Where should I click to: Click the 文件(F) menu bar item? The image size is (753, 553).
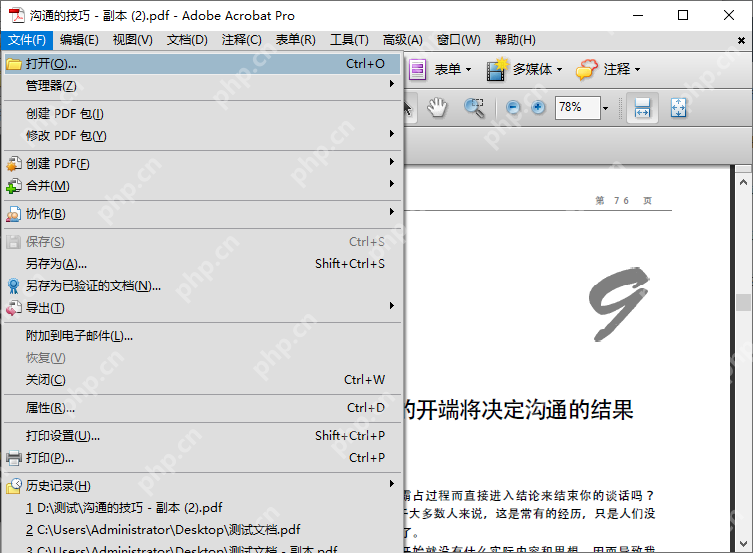point(27,40)
